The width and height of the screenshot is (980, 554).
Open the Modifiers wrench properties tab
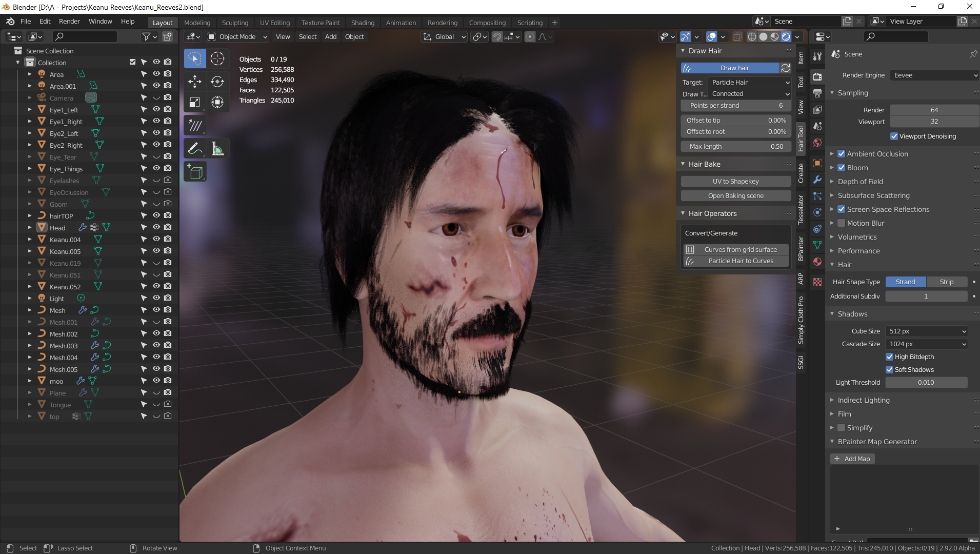(x=817, y=180)
